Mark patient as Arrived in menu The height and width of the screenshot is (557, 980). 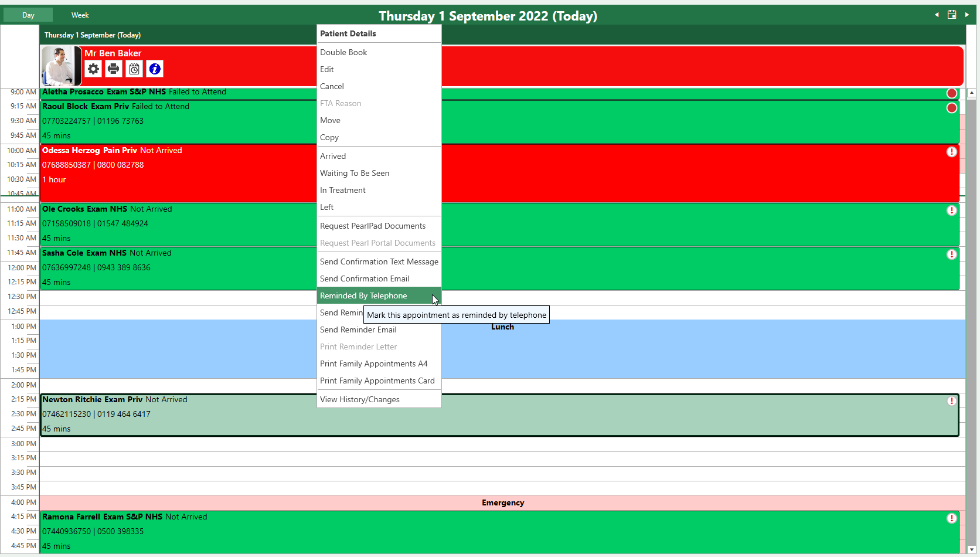333,157
